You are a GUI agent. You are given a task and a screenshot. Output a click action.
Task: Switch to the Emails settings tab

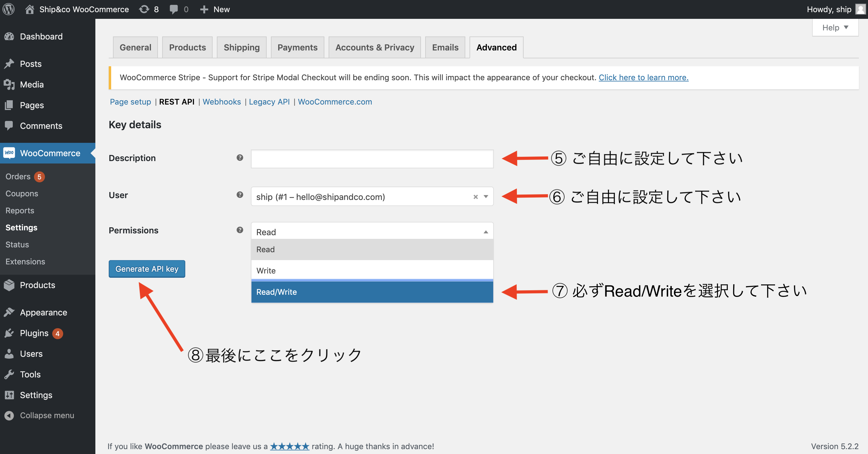[x=445, y=47]
